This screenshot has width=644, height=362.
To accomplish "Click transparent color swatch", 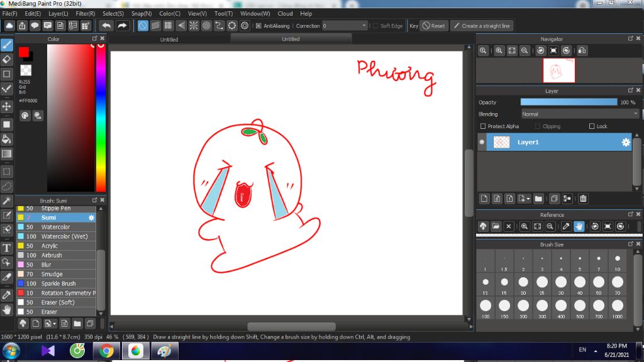I will point(26,70).
